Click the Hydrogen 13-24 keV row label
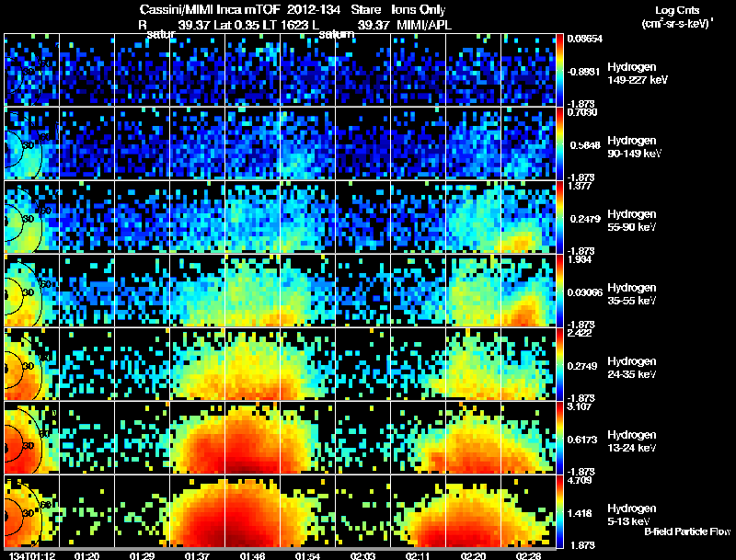Screen dimensions: 736x560 tap(632, 441)
